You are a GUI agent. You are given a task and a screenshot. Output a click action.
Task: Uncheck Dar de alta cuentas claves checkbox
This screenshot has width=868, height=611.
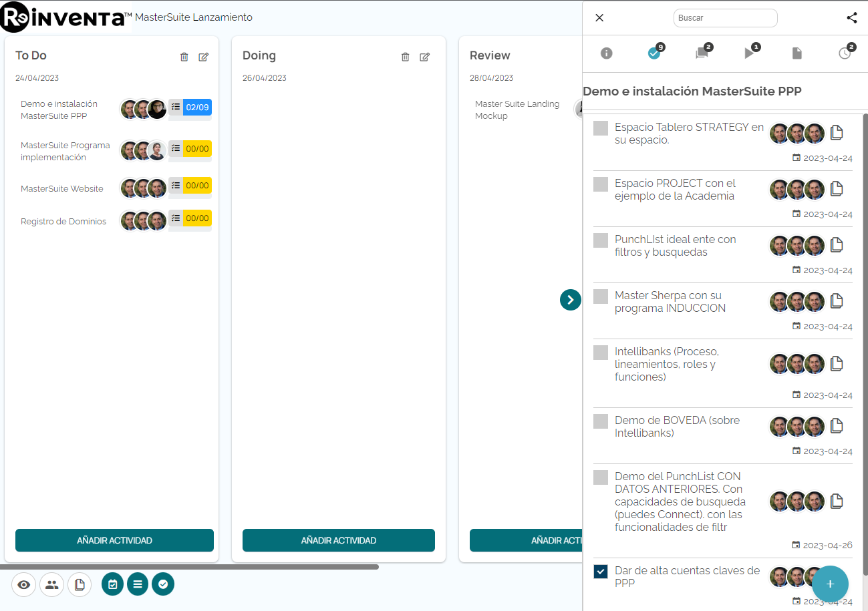pos(601,572)
